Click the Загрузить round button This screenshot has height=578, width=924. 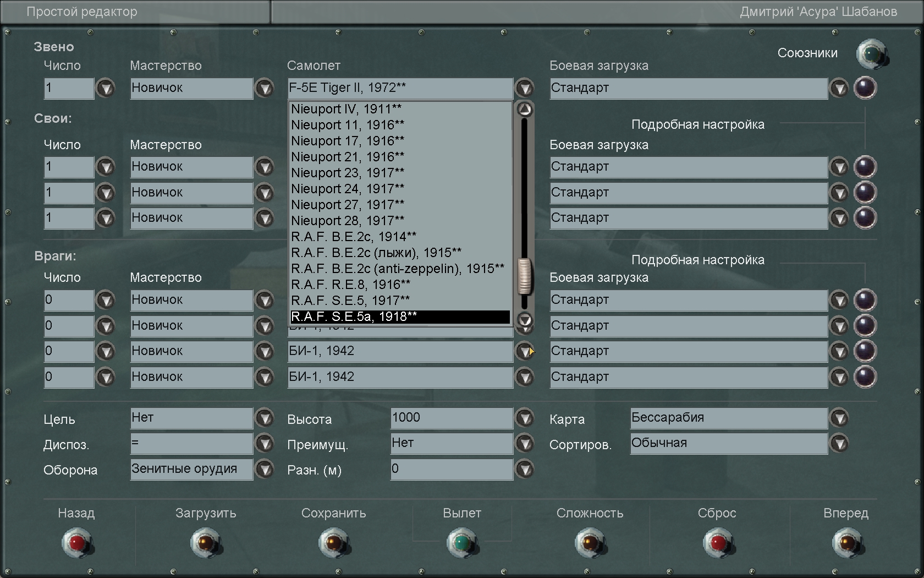[x=206, y=543]
